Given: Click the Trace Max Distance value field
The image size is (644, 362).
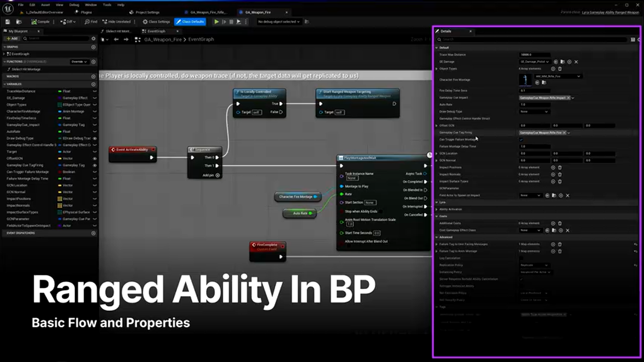Looking at the screenshot, I should 534,55.
